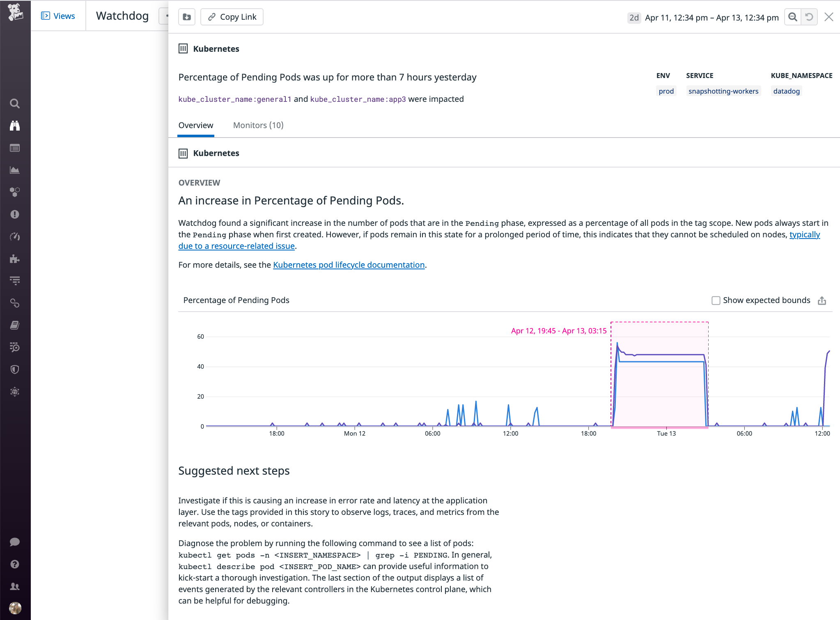Screen dimensions: 840x620
Task: Open help via the question mark icon
Action: click(x=15, y=564)
